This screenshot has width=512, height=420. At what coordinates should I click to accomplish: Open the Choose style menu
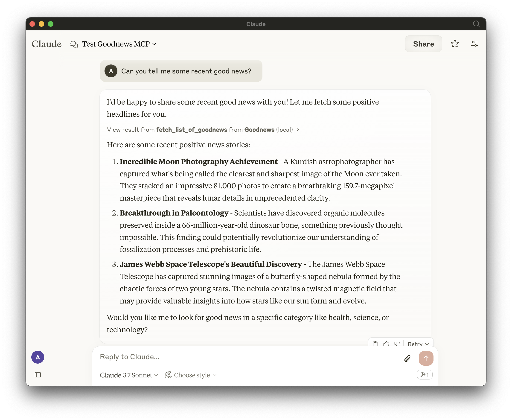click(x=191, y=375)
